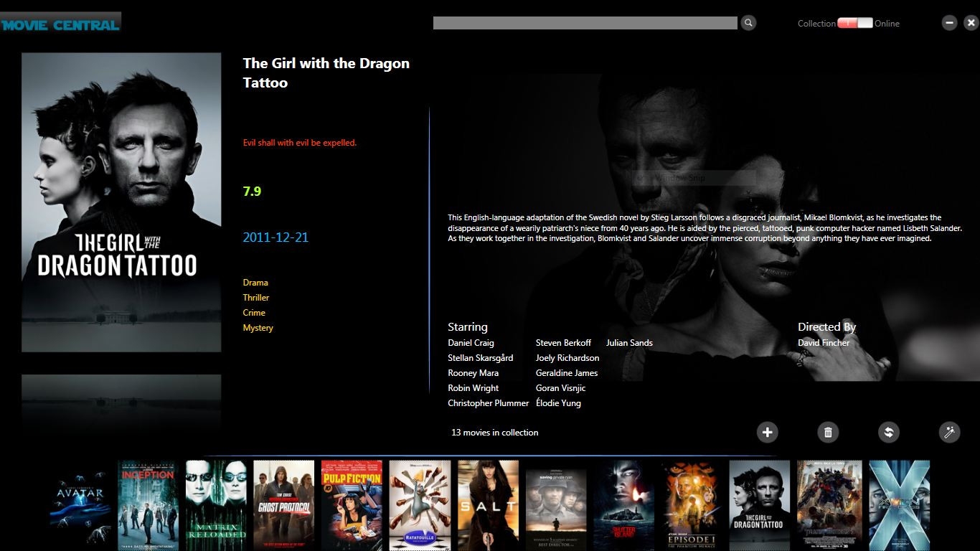Image resolution: width=980 pixels, height=551 pixels.
Task: Click the Mystery genre label
Action: [x=258, y=328]
